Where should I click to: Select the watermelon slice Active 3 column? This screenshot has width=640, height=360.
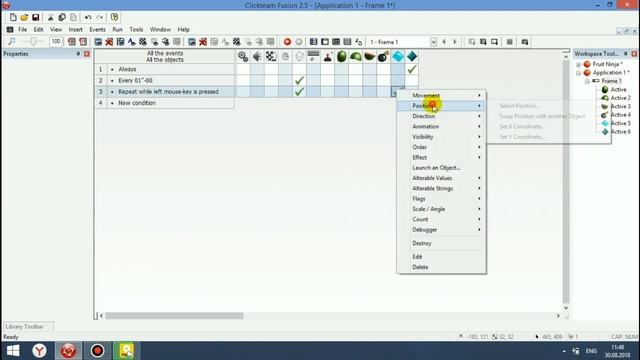coord(369,57)
